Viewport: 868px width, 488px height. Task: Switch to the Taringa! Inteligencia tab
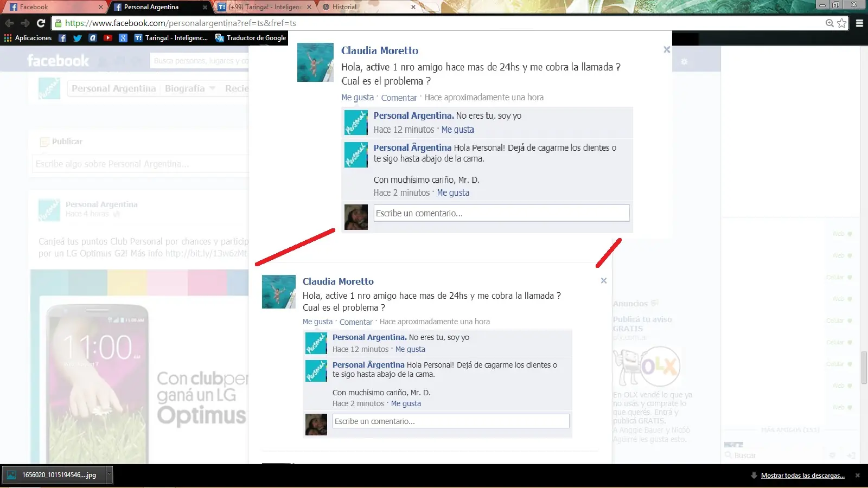(x=264, y=7)
